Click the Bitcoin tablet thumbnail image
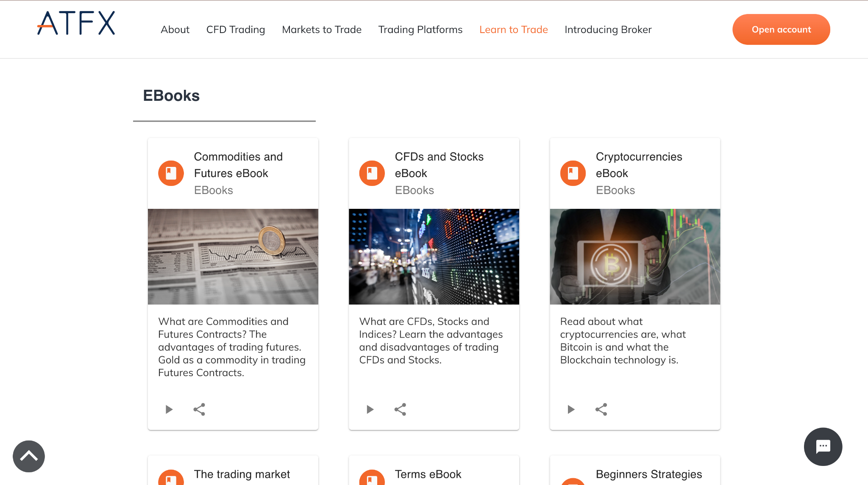The height and width of the screenshot is (485, 868). 635,257
